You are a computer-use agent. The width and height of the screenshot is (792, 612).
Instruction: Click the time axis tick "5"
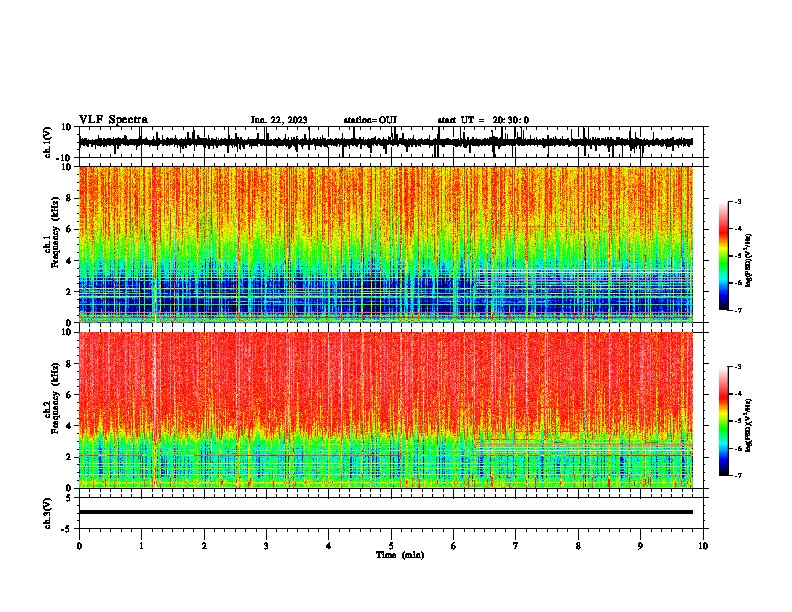coord(391,546)
